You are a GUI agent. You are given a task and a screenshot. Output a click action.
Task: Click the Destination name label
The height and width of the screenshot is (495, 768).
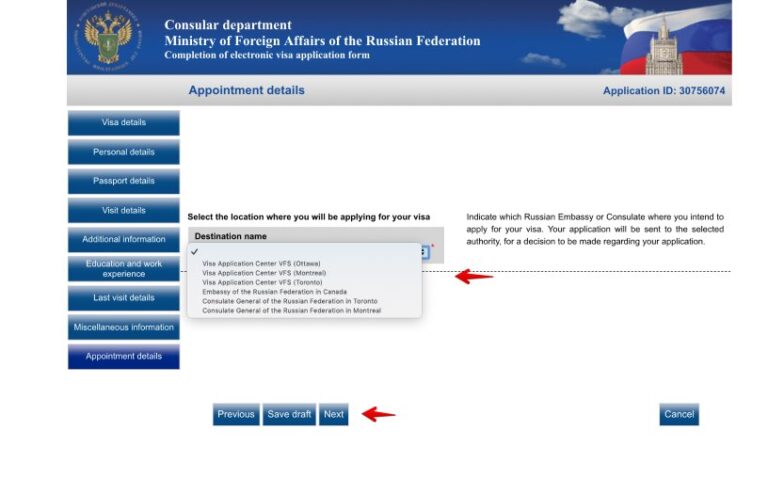tap(230, 236)
